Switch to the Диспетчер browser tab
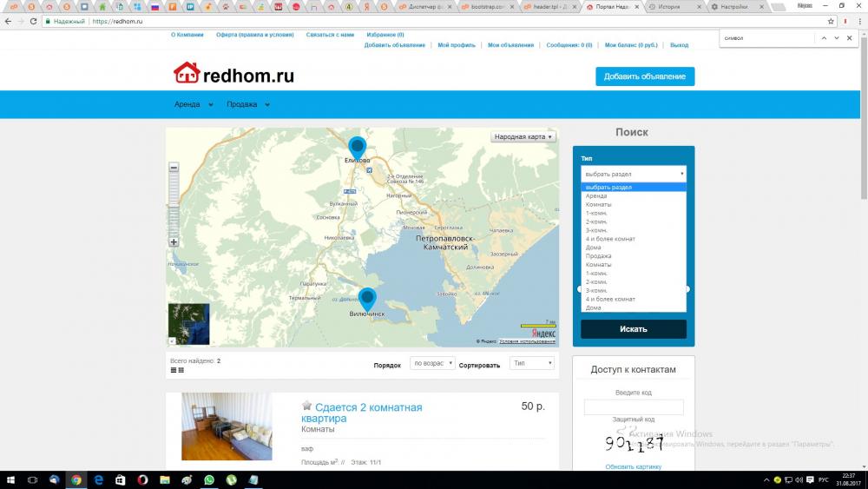 tap(424, 7)
